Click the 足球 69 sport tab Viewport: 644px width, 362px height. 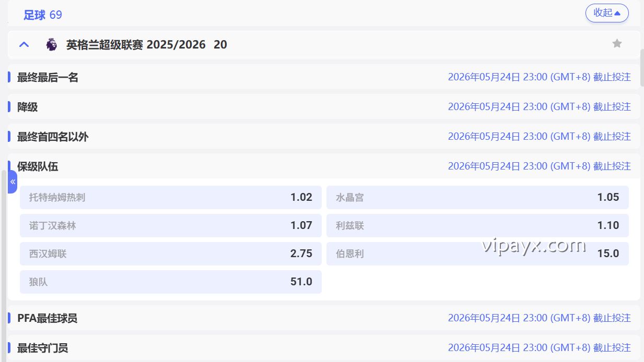coord(43,15)
